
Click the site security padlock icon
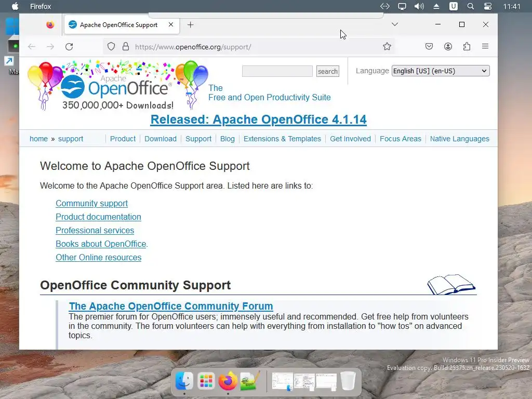point(126,46)
